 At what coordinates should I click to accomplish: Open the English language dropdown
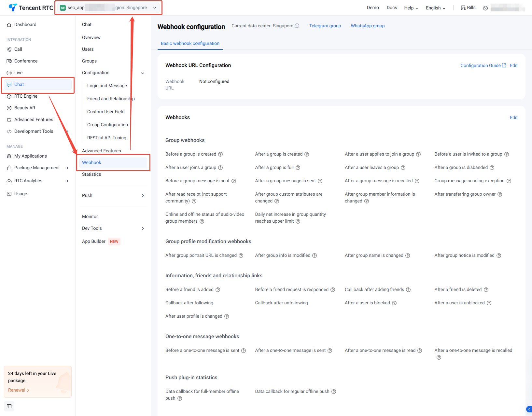[435, 8]
